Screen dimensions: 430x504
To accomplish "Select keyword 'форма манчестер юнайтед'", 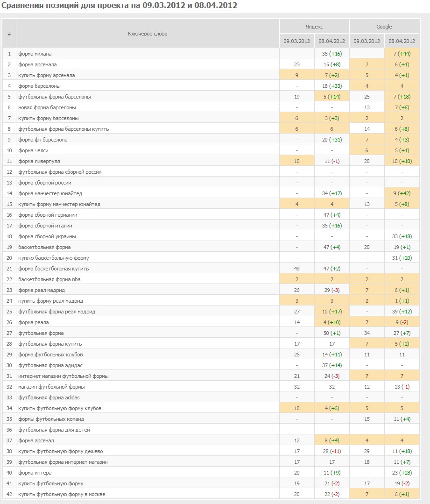I will point(50,193).
